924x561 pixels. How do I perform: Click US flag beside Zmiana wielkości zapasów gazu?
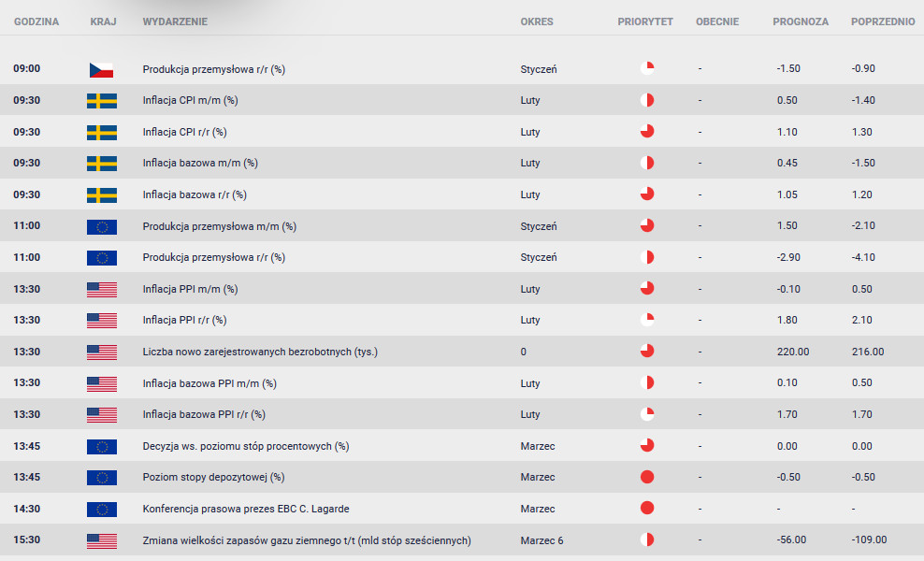pyautogui.click(x=101, y=540)
